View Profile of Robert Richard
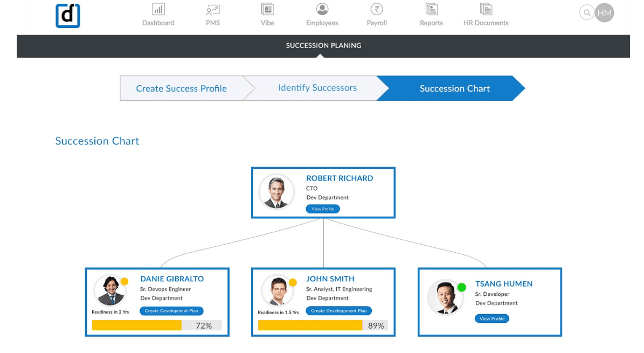This screenshot has height=353, width=644. 323,209
